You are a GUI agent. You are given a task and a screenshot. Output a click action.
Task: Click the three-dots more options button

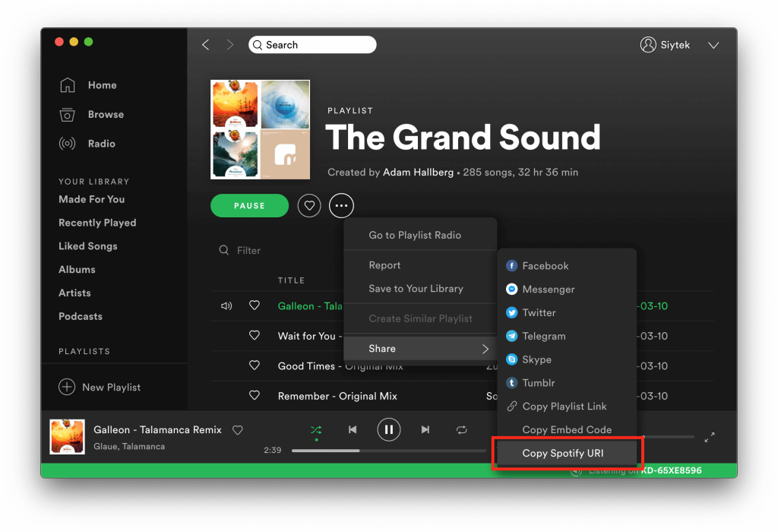tap(341, 206)
